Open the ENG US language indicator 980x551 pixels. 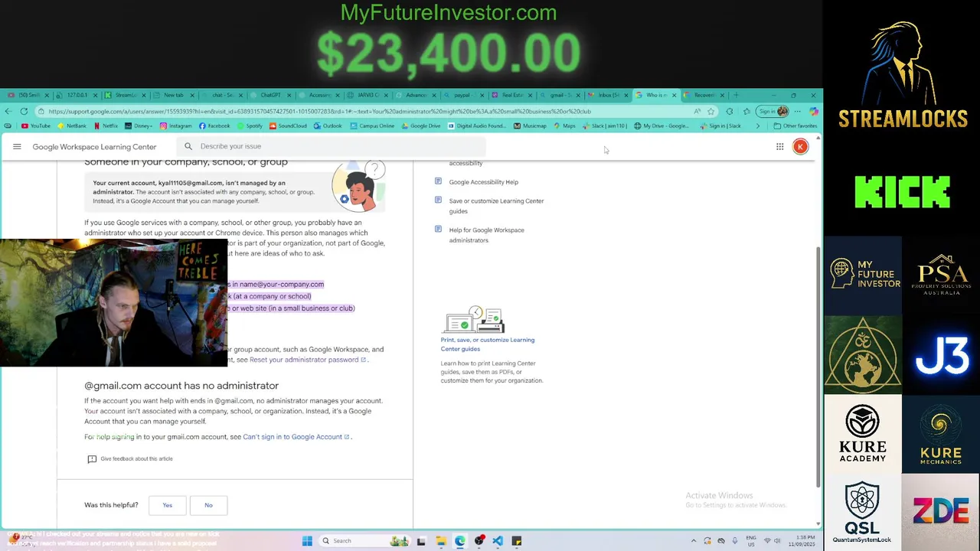[751, 541]
